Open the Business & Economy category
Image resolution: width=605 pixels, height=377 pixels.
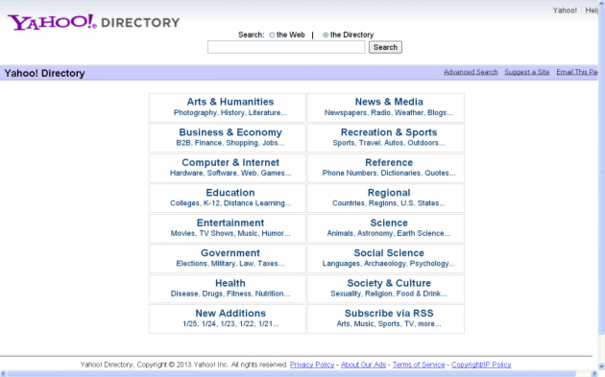[230, 132]
